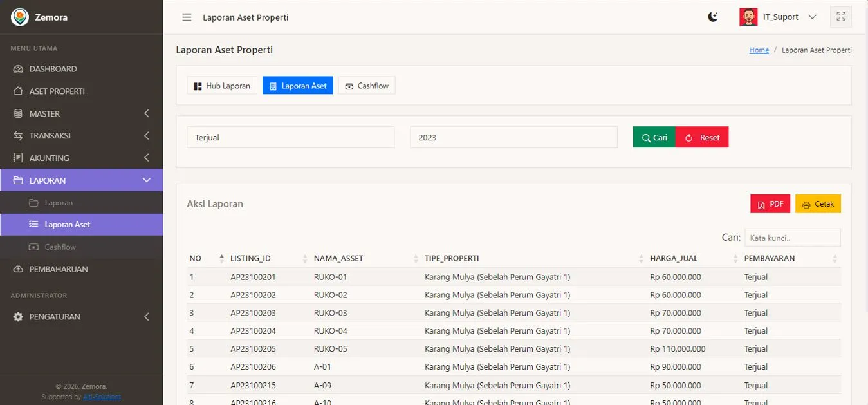Open IT_Suport user avatar
868x405 pixels.
[x=748, y=17]
